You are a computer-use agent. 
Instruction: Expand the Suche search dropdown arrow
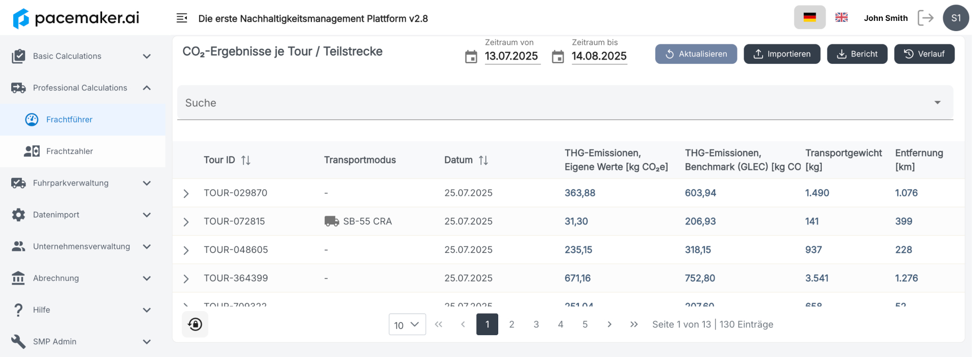(937, 103)
